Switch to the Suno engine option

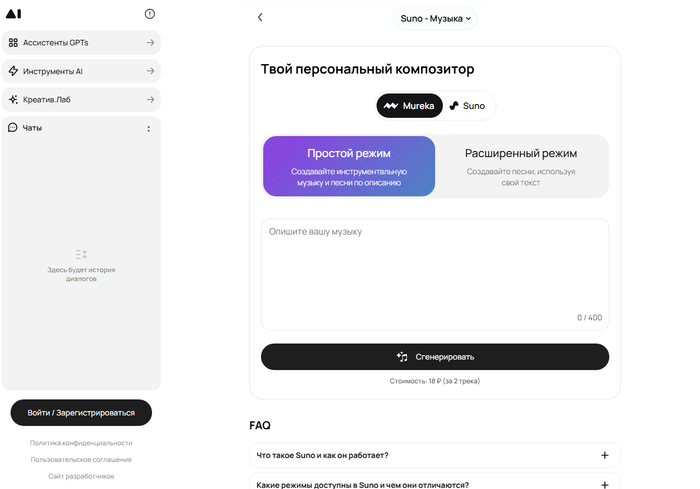pyautogui.click(x=468, y=105)
